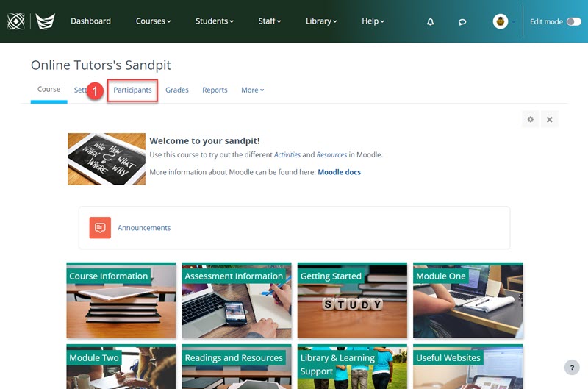588x389 pixels.
Task: Open the Announcements link
Action: point(144,228)
